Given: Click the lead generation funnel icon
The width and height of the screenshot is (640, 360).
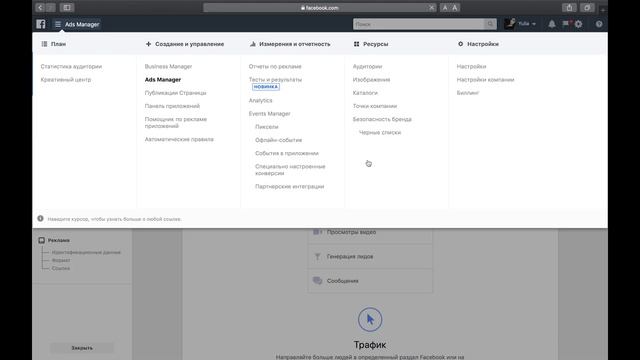Looking at the screenshot, I should (x=317, y=256).
